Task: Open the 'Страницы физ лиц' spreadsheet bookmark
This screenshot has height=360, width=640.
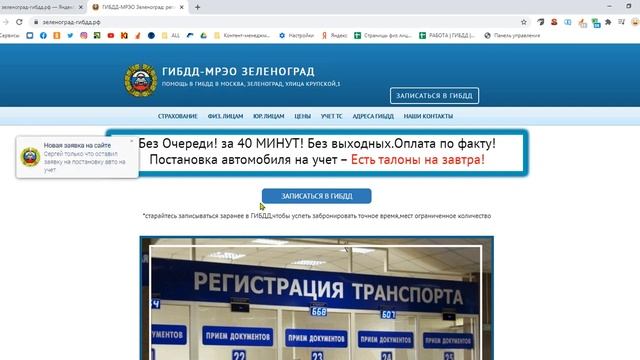Action: coord(383,36)
